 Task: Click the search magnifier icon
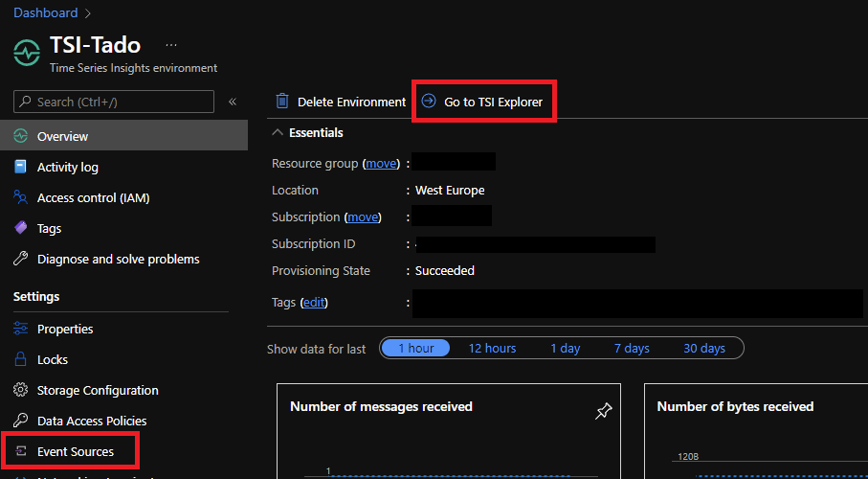(25, 102)
